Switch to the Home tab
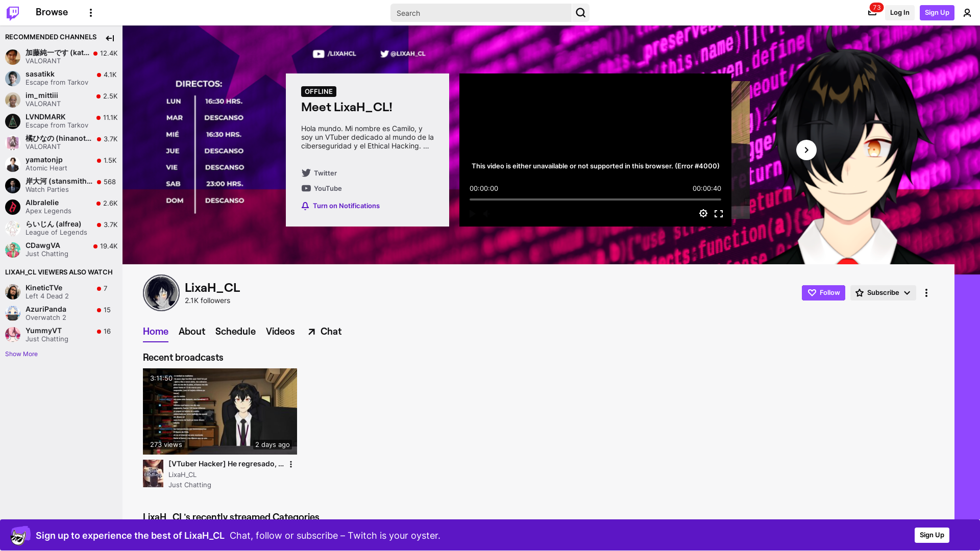Screen dimensions: 980x551 click(156, 332)
